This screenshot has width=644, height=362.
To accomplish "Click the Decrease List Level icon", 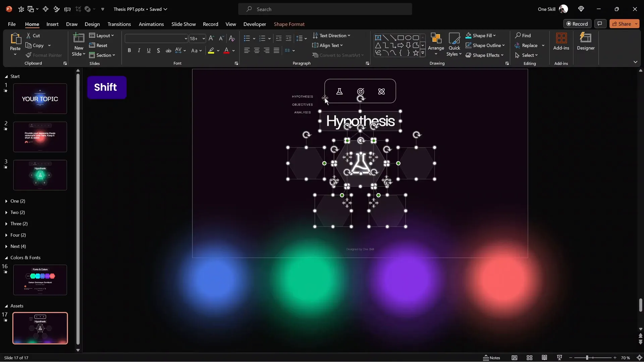I will [x=278, y=39].
